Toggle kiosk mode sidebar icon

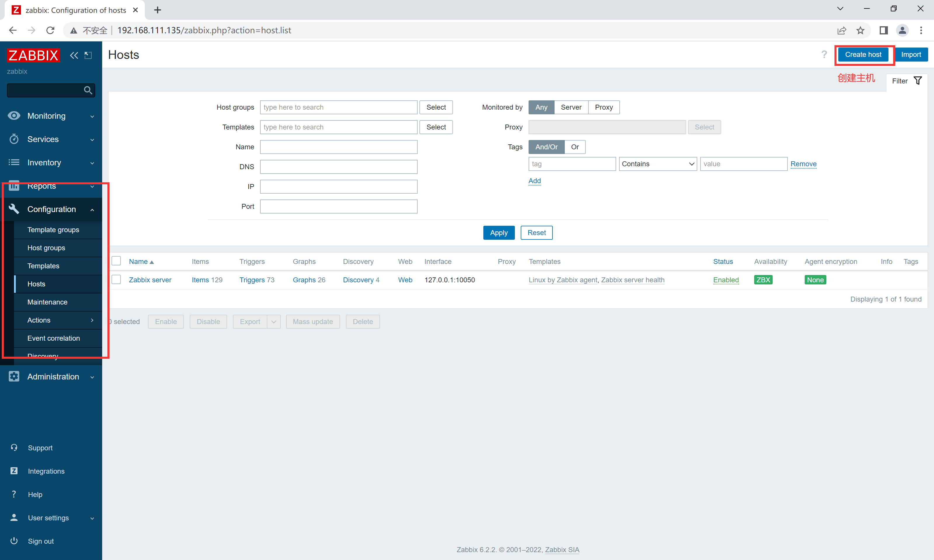coord(88,55)
